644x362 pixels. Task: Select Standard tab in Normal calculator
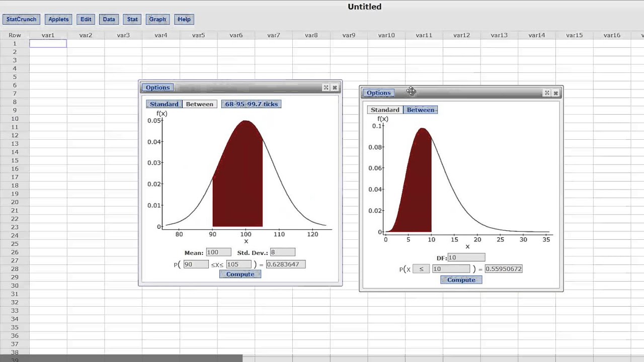click(x=164, y=104)
